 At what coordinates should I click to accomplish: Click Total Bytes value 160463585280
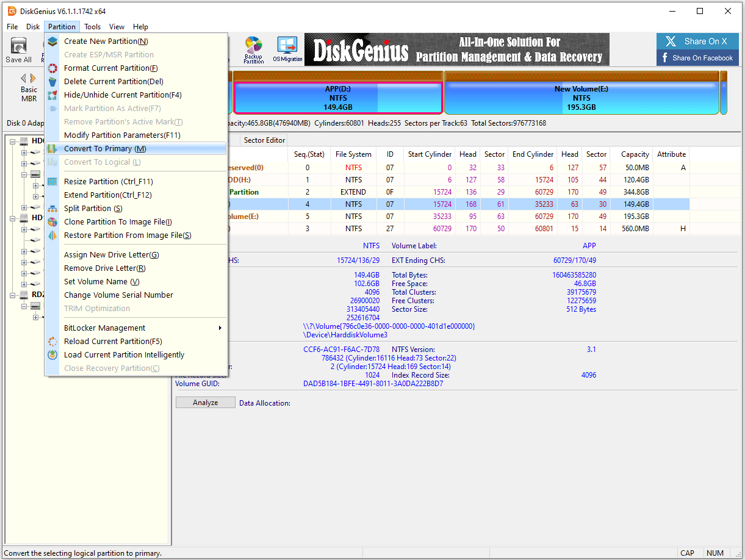(574, 275)
